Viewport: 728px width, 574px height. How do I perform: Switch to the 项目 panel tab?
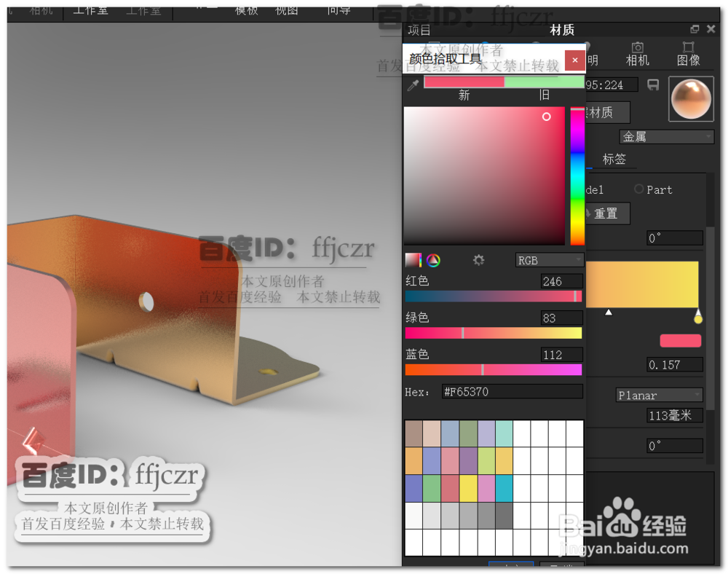click(419, 30)
